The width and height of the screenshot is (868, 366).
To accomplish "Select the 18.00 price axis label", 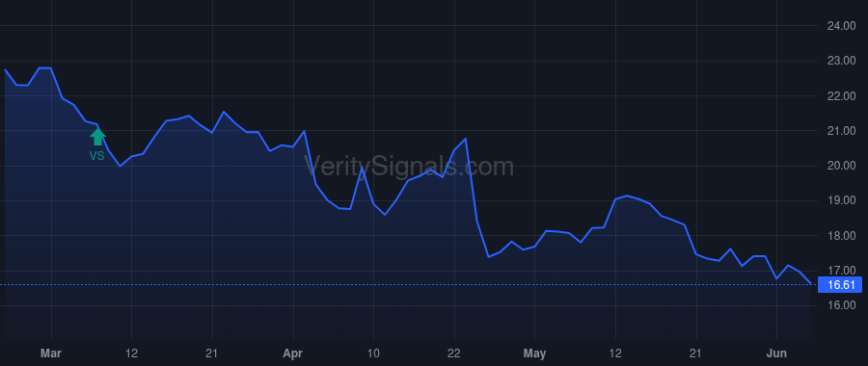I will point(841,236).
